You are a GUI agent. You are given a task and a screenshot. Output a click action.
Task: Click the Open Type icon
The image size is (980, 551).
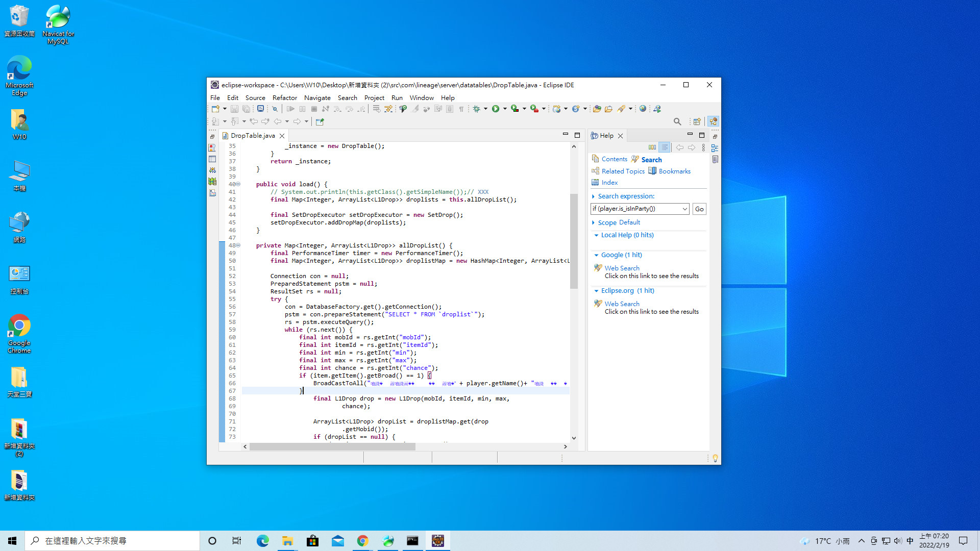[x=597, y=109]
